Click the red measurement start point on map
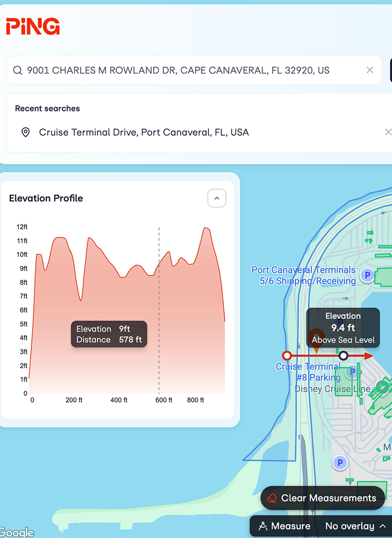The width and height of the screenshot is (392, 538). point(287,355)
